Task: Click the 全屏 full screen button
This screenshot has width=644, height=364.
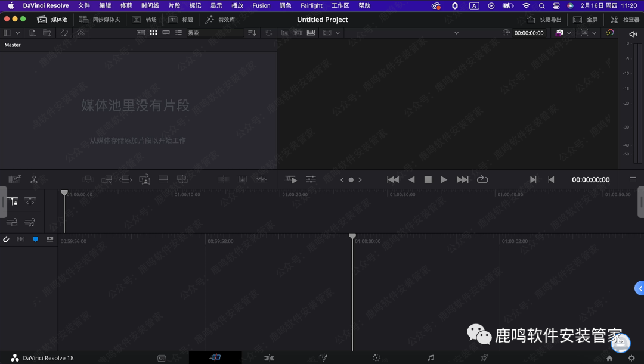Action: click(x=585, y=19)
